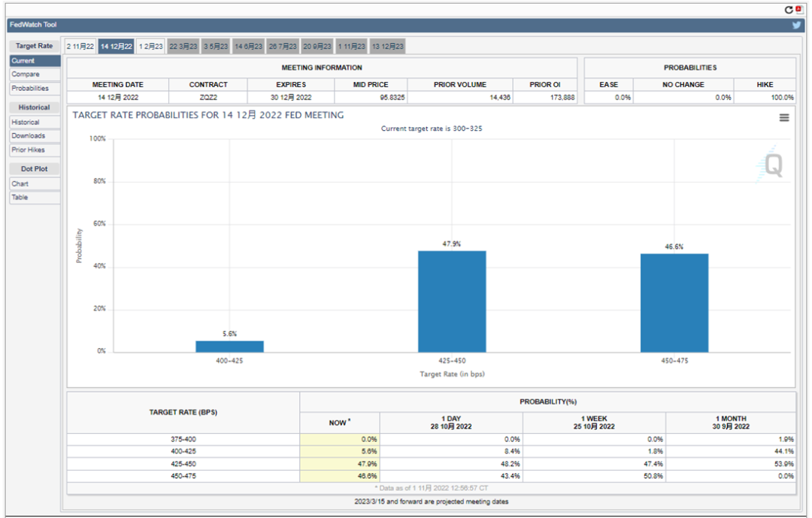
Task: Open the 22 3月23 meeting tab
Action: coord(183,47)
